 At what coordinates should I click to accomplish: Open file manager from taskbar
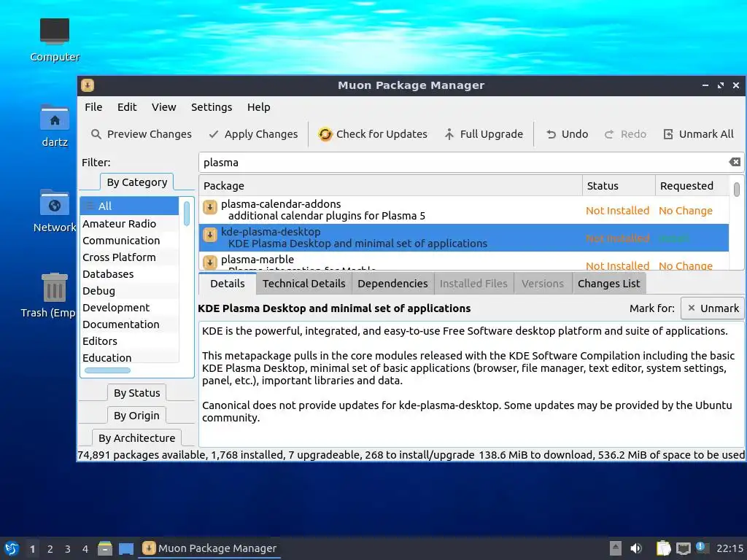(x=105, y=548)
